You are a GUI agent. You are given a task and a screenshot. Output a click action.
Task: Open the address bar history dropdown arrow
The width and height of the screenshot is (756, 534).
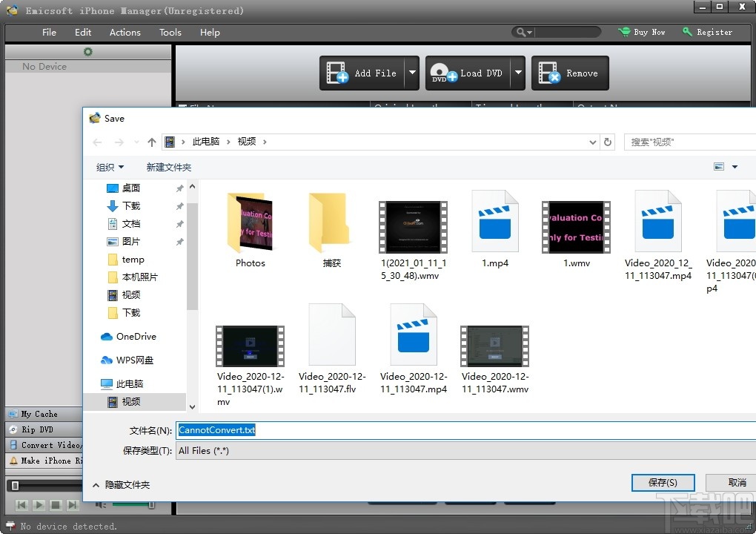pyautogui.click(x=591, y=142)
